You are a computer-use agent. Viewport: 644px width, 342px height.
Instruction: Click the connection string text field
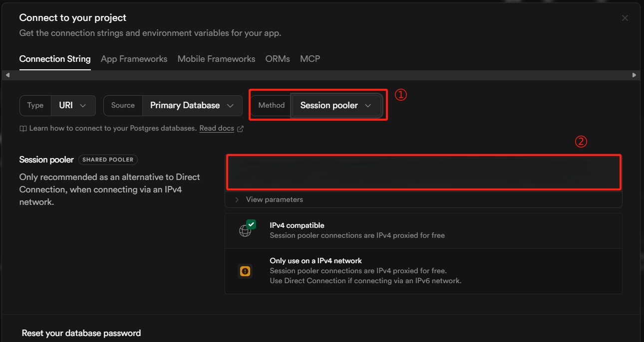(x=423, y=172)
